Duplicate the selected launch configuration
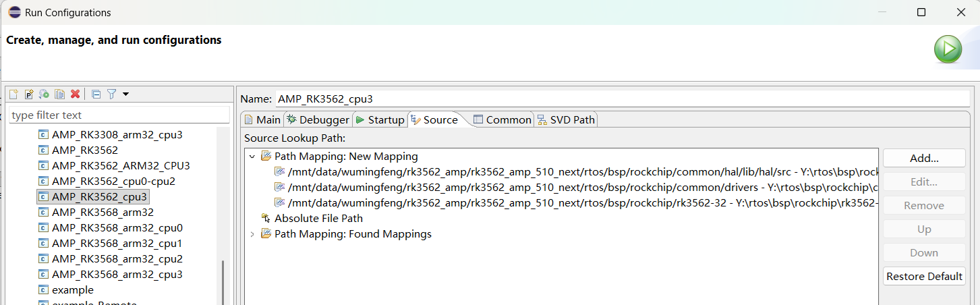 [60, 94]
